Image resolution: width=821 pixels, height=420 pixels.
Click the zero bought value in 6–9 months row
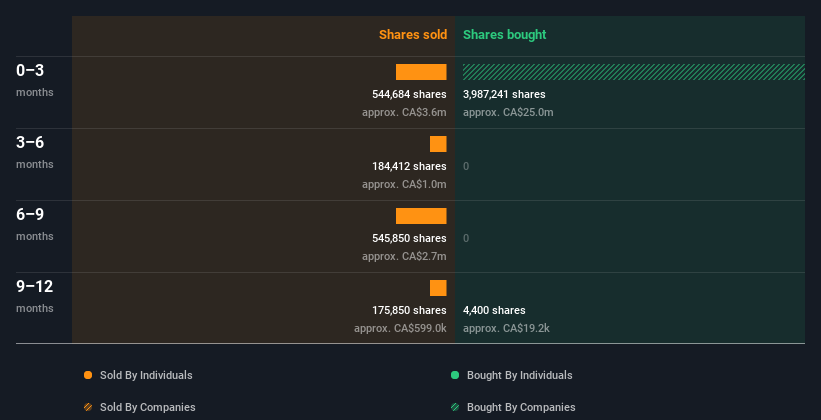pyautogui.click(x=466, y=238)
